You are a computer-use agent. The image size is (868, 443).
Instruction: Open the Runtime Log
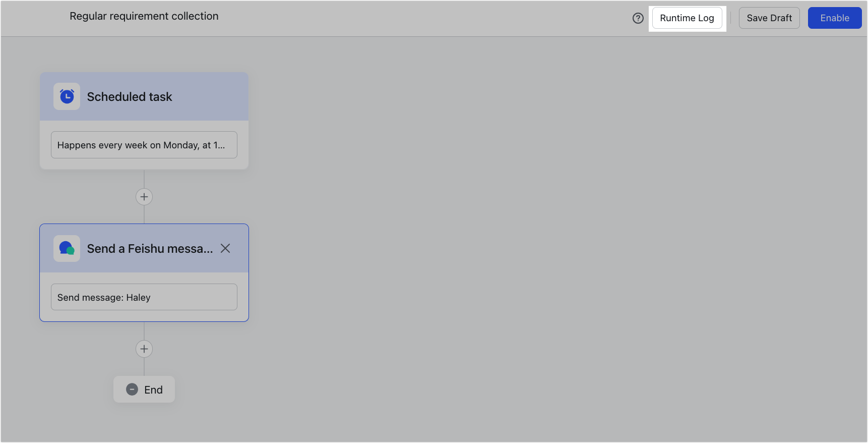[x=687, y=18]
